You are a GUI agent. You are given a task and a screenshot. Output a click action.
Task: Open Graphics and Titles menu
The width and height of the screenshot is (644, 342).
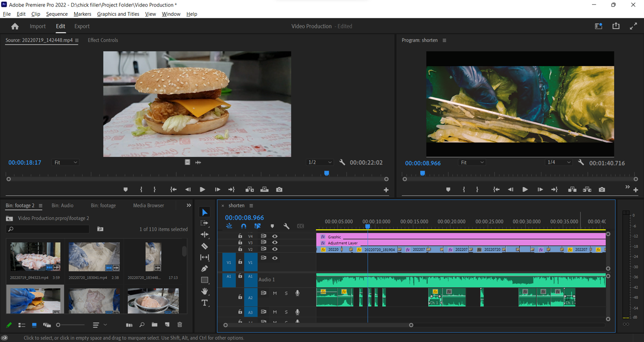(x=118, y=14)
